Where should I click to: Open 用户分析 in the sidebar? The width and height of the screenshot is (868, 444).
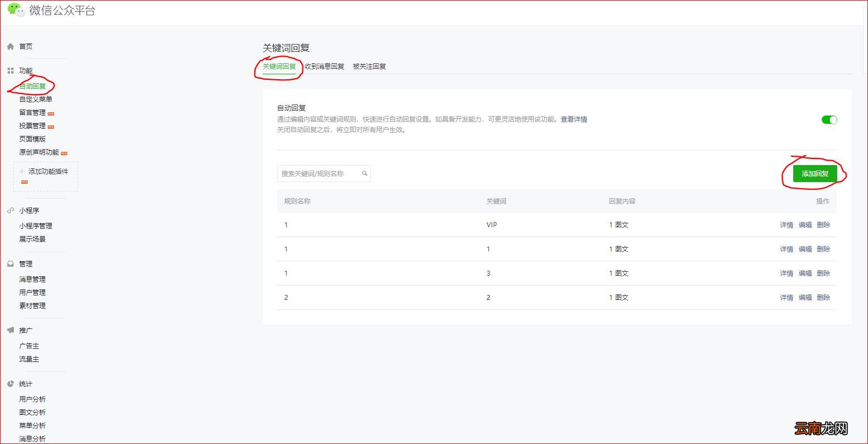32,399
